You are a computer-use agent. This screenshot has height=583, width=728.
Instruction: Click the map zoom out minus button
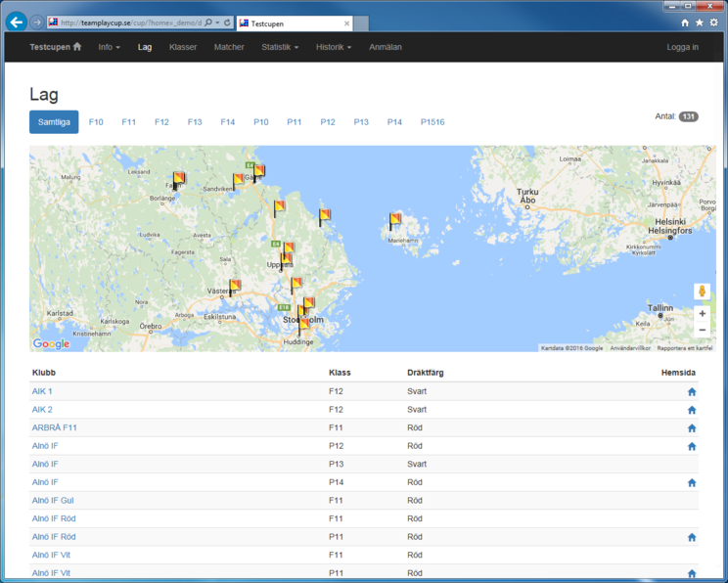pos(702,331)
